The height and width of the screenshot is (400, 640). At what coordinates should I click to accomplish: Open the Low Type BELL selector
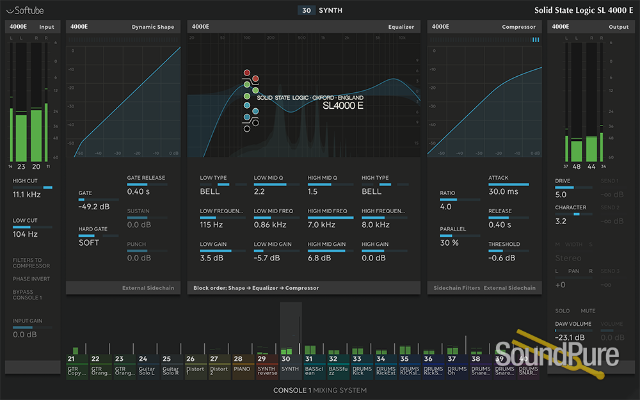[213, 189]
